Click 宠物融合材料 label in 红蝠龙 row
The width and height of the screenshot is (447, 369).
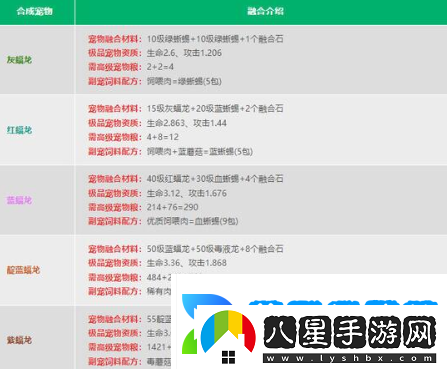click(115, 109)
